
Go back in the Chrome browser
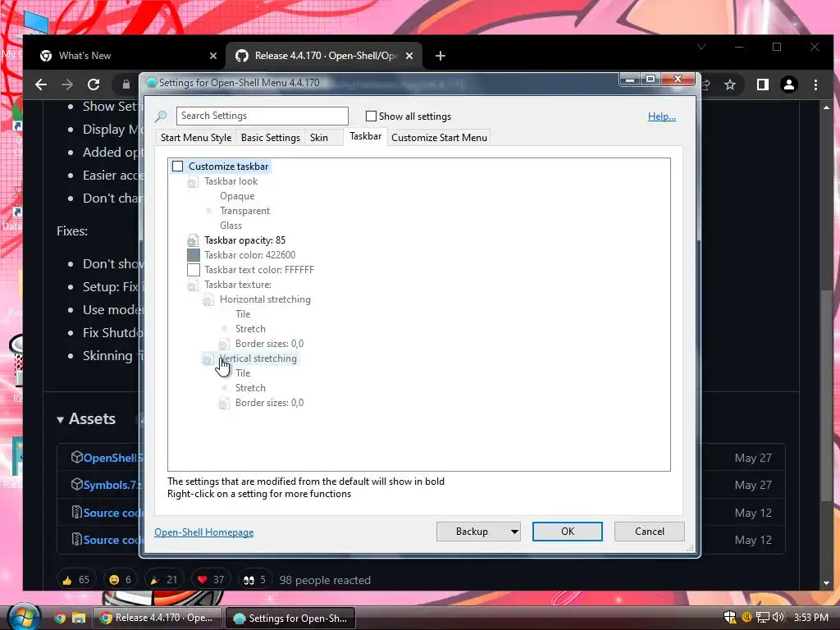pyautogui.click(x=41, y=84)
